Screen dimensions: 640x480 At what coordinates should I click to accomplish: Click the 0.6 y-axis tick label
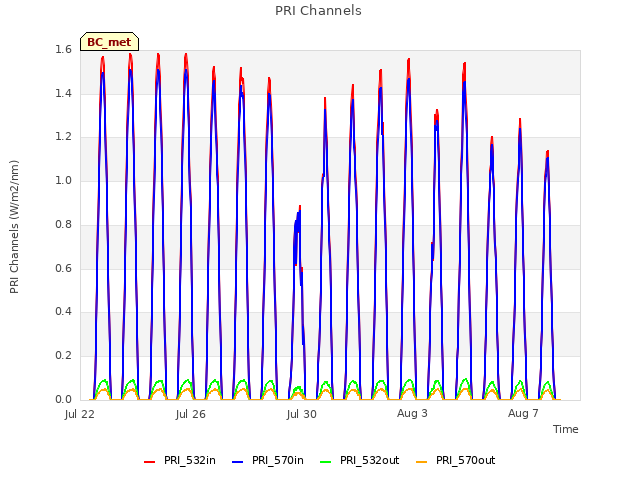pos(63,268)
